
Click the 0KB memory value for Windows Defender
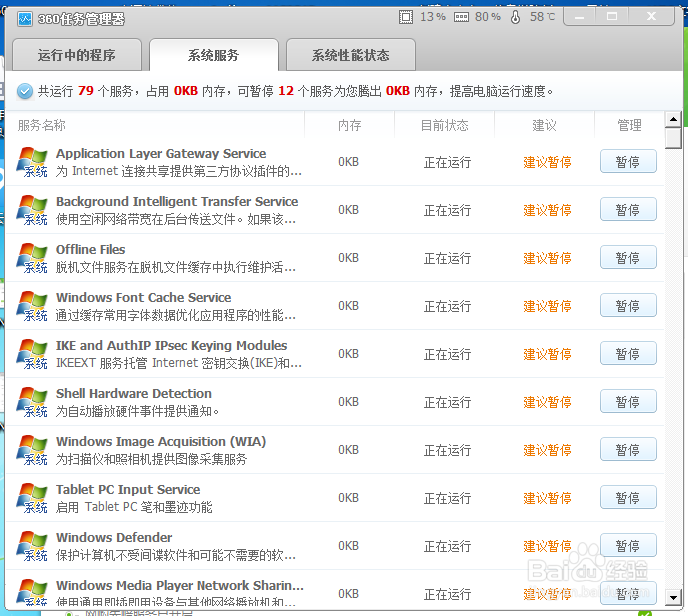pos(348,546)
